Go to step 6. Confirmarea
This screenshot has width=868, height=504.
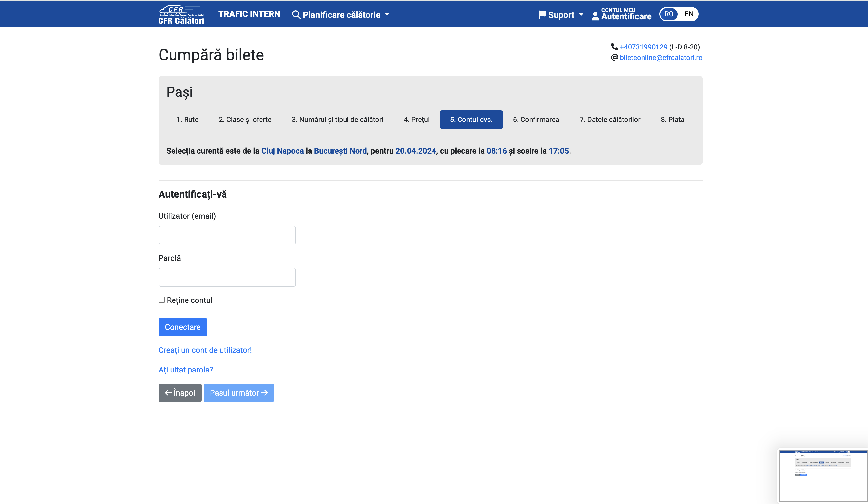pos(536,120)
